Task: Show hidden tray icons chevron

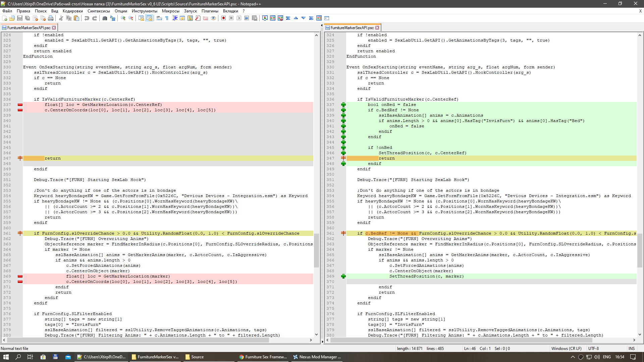Action: click(x=573, y=357)
